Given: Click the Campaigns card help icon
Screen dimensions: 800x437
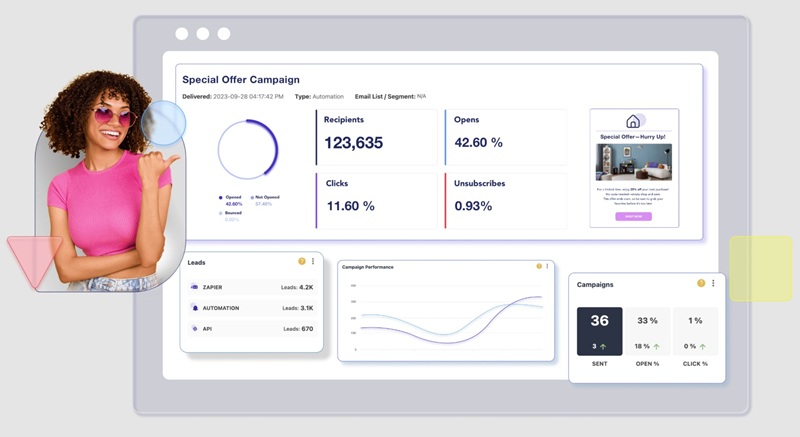Looking at the screenshot, I should pyautogui.click(x=701, y=284).
